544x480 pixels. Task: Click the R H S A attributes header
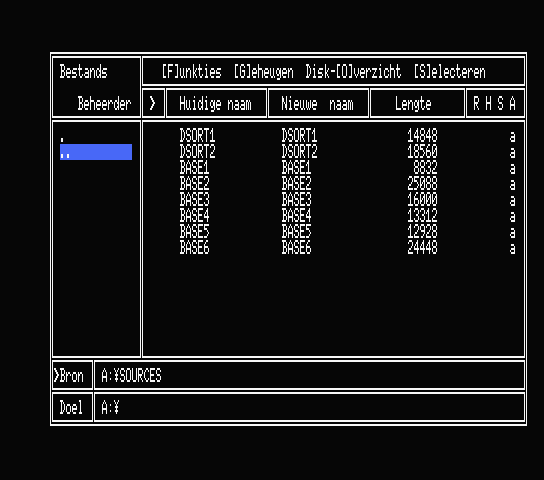[x=495, y=103]
